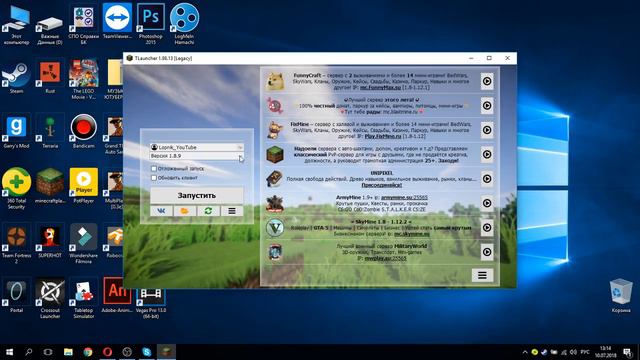Image resolution: width=640 pixels, height=360 pixels.
Task: Open the minecraftpla... desktop icon
Action: (50, 186)
